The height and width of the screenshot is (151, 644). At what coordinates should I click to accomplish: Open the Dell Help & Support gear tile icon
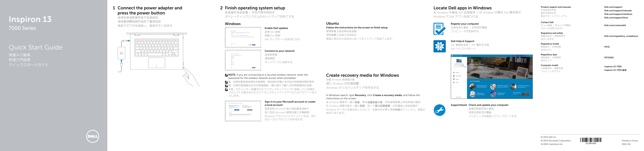tap(440, 46)
